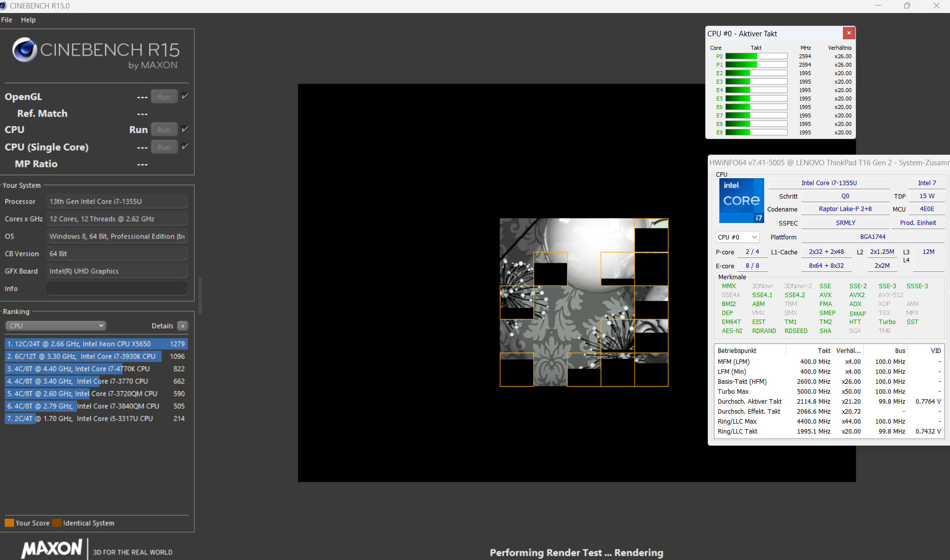This screenshot has width=950, height=560.
Task: Click the P-core 2 / 4 value
Action: 752,252
